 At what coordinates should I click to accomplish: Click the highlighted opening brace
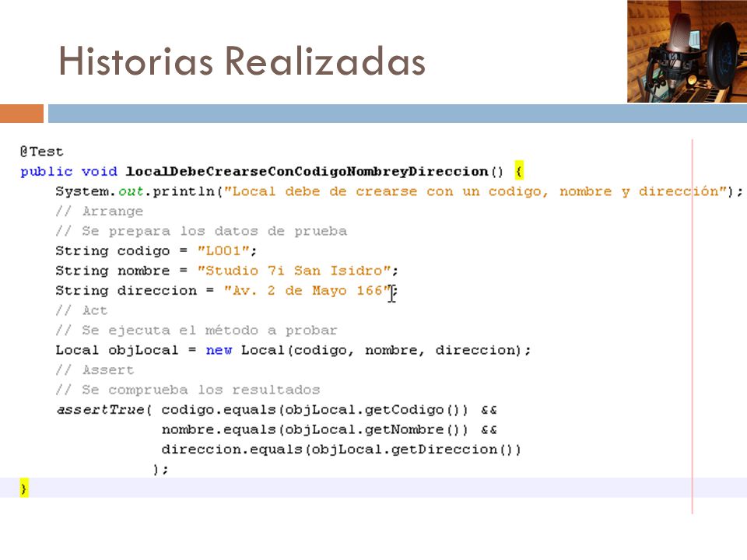519,171
